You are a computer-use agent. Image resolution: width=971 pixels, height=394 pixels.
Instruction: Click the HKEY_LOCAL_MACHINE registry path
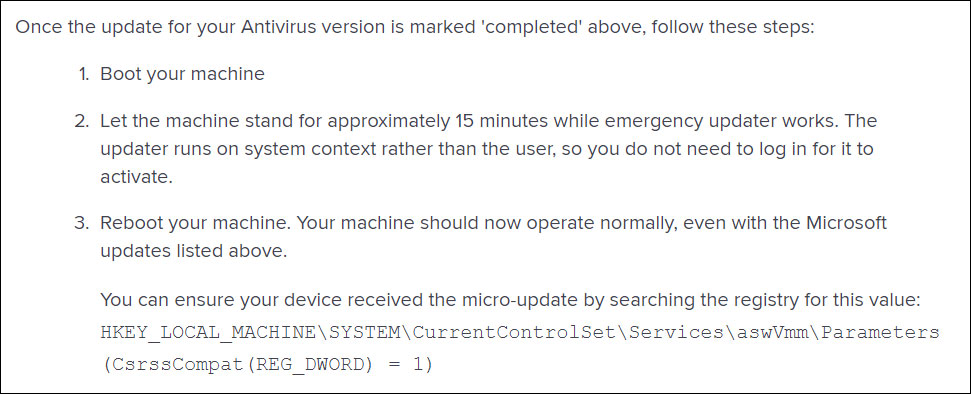tap(520, 333)
